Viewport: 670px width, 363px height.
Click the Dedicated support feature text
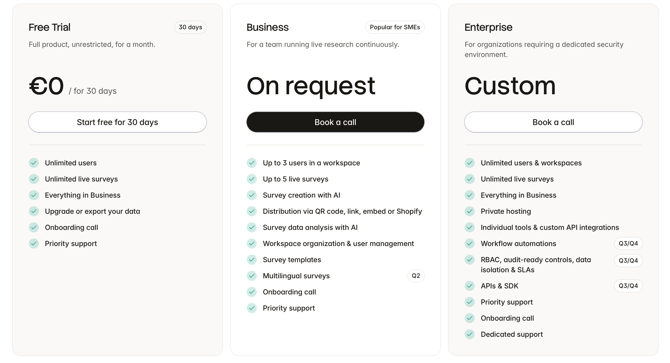click(x=512, y=334)
